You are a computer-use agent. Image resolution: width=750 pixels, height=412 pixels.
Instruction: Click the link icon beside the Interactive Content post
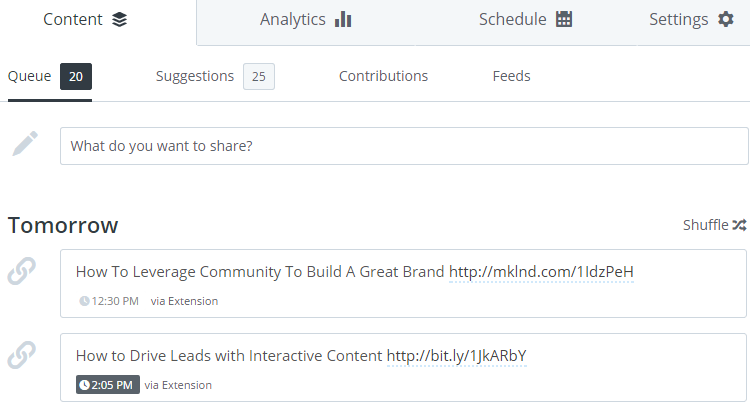[x=23, y=356]
